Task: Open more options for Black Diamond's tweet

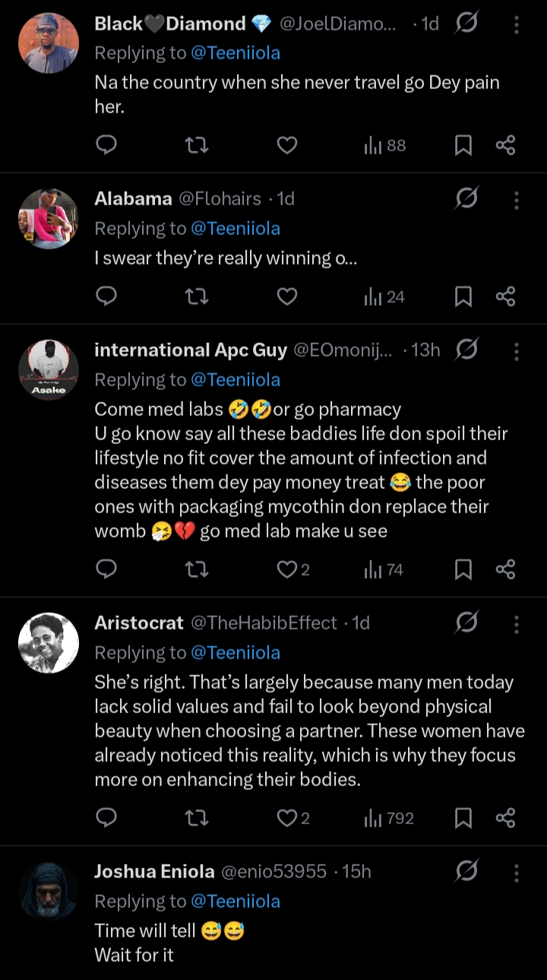Action: 517,25
